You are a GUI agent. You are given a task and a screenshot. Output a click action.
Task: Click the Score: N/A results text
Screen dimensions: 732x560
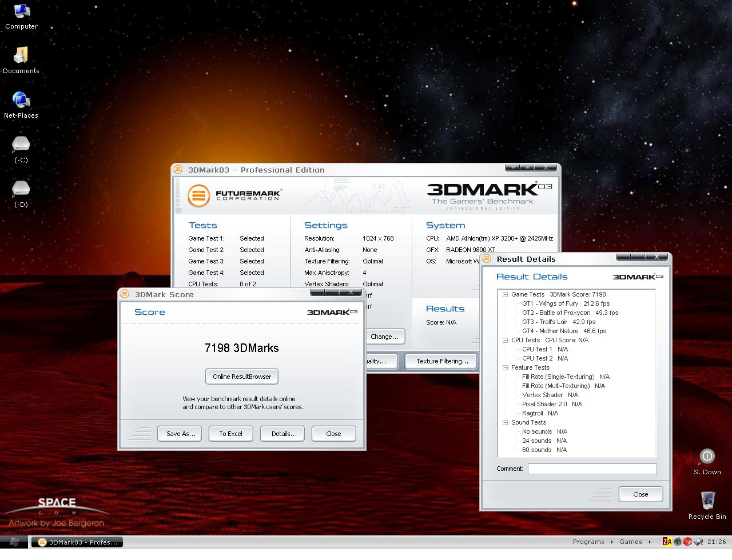(x=441, y=322)
